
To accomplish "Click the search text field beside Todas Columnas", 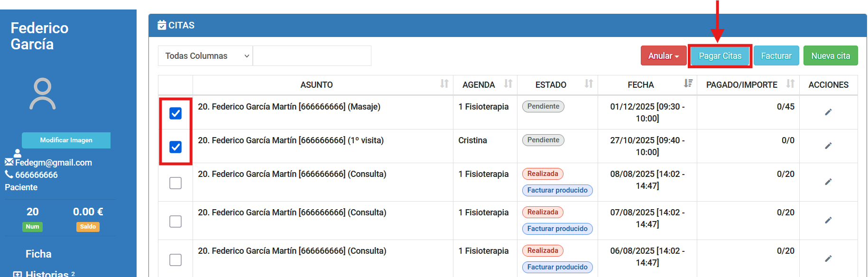I will (312, 56).
